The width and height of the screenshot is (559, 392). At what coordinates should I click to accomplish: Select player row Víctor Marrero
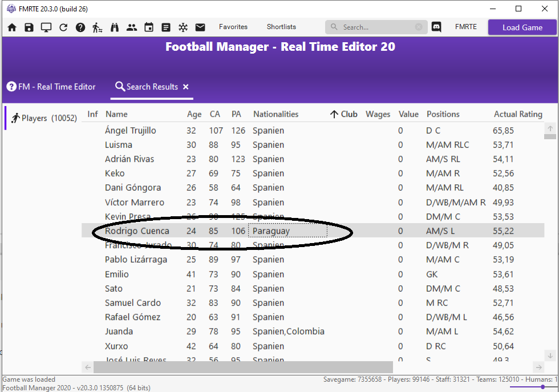click(313, 202)
